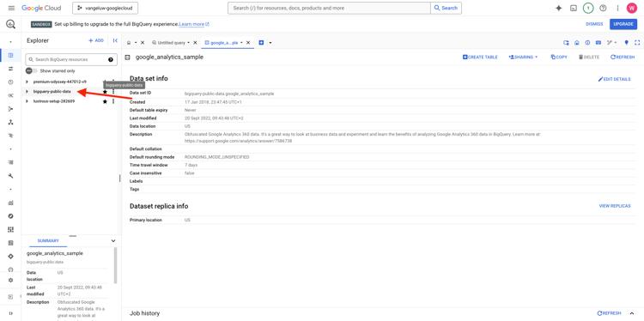Open the wrench tools icon in sidebar
The height and width of the screenshot is (321, 644).
10,176
